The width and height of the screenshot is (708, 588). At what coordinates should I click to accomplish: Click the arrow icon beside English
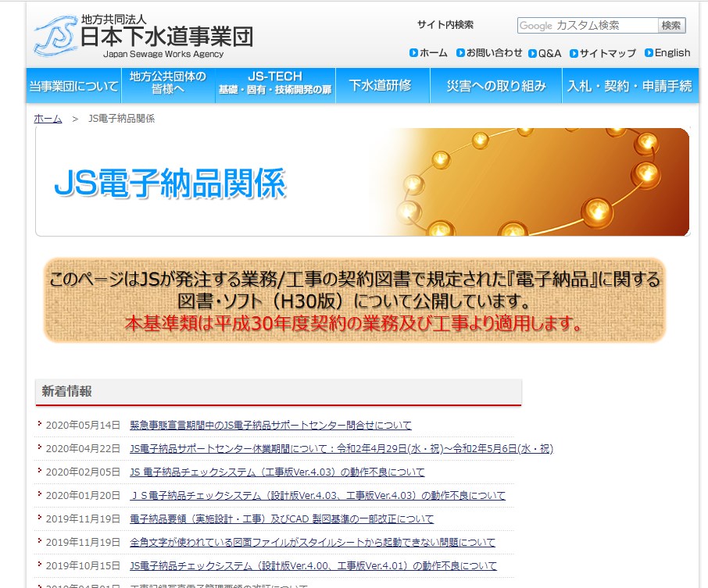(649, 53)
